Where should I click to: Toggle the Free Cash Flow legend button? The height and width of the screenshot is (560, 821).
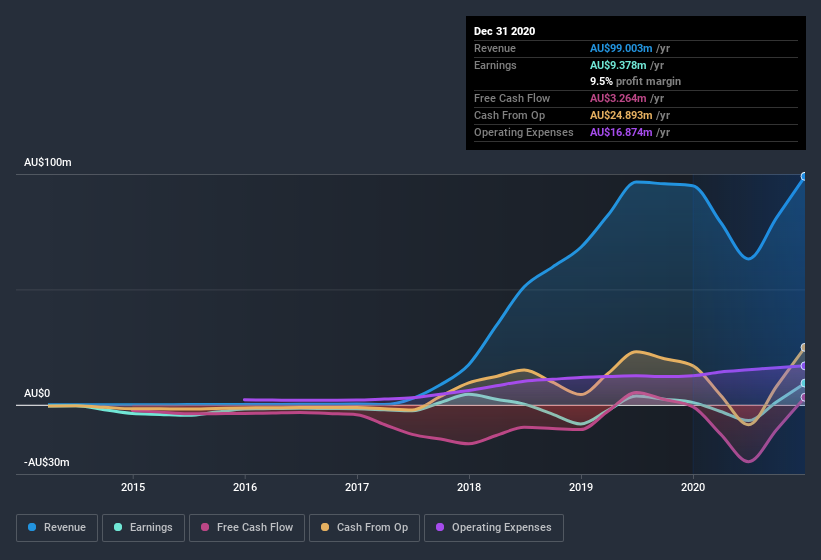pyautogui.click(x=247, y=528)
